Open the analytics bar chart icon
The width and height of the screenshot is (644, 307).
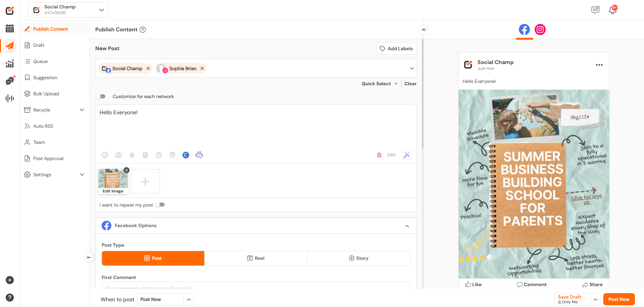pyautogui.click(x=10, y=63)
